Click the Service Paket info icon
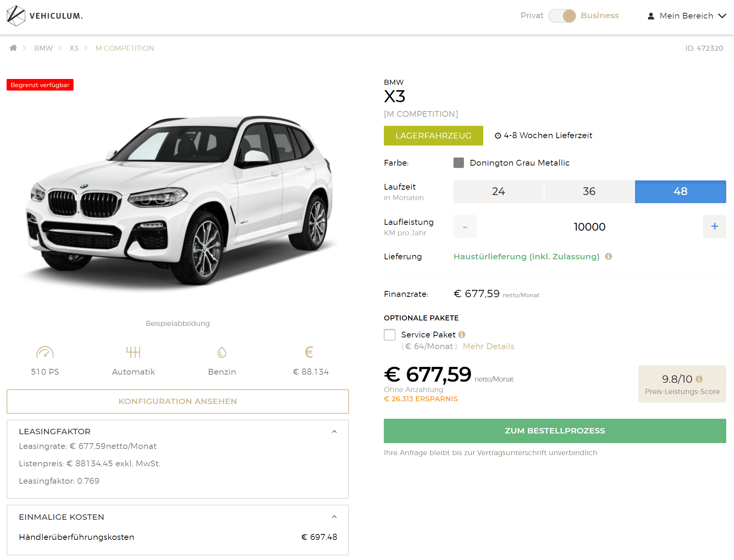This screenshot has width=734, height=560. pos(462,334)
